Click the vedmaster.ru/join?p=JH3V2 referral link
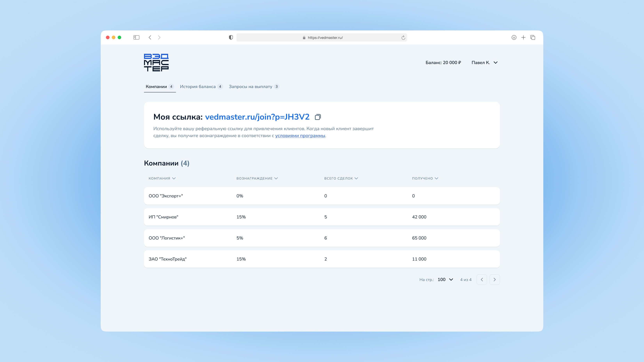This screenshot has width=644, height=362. coord(257,117)
